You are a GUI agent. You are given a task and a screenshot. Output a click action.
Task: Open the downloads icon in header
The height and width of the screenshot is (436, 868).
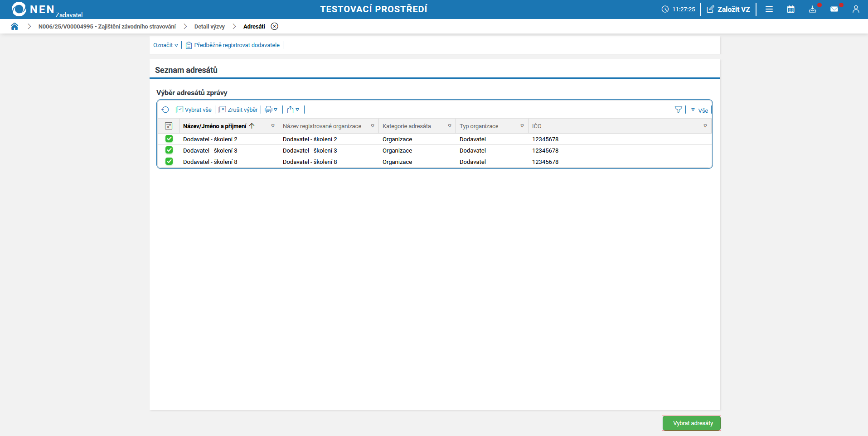click(x=812, y=9)
